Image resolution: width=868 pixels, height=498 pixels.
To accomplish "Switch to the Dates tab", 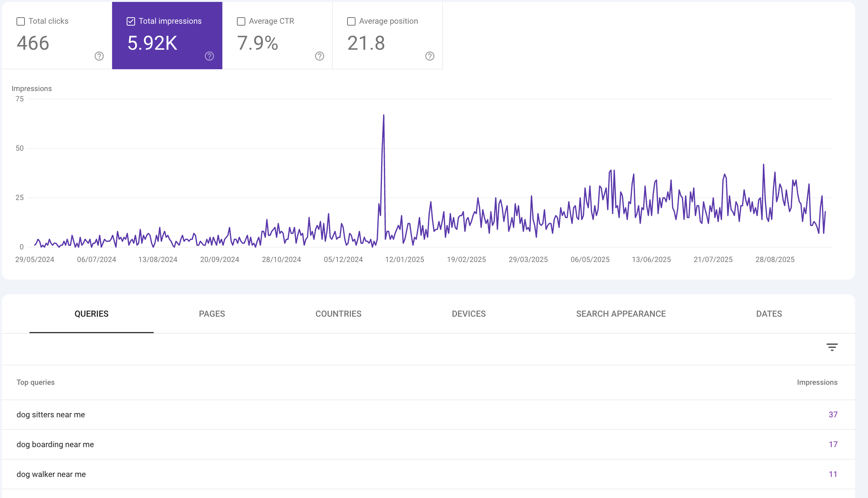I will point(769,314).
